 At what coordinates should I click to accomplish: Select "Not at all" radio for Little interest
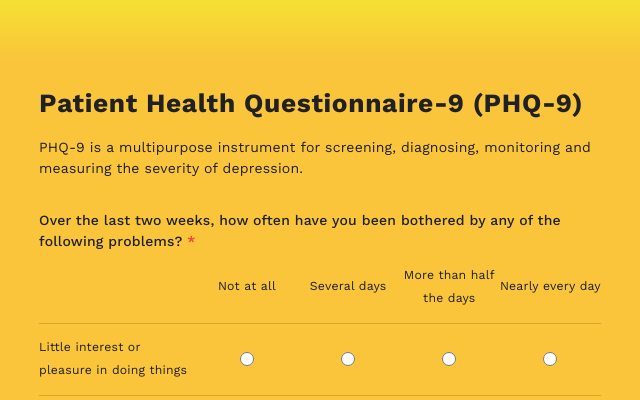click(247, 359)
